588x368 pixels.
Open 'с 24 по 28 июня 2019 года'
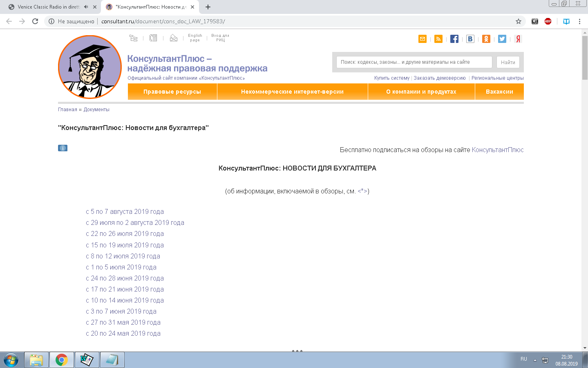point(125,278)
